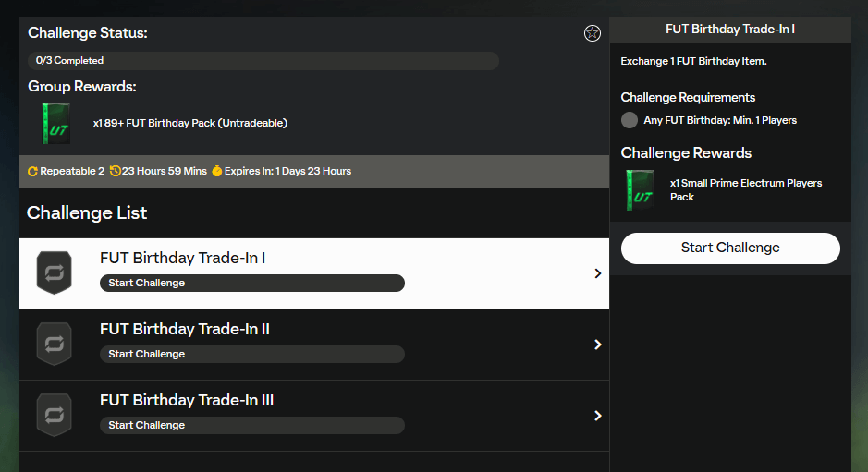Click the Trade-In III badge icon
Viewport: 868px width, 472px height.
[54, 415]
